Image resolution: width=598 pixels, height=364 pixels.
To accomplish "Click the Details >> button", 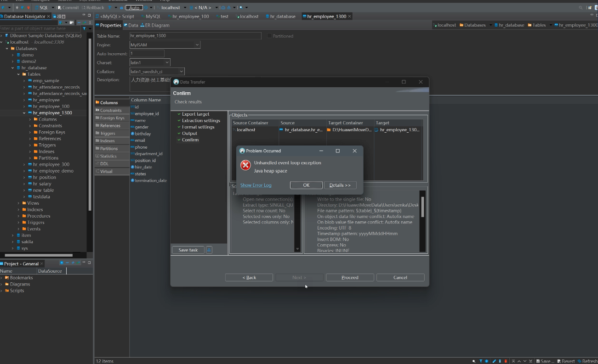I will 340,185.
